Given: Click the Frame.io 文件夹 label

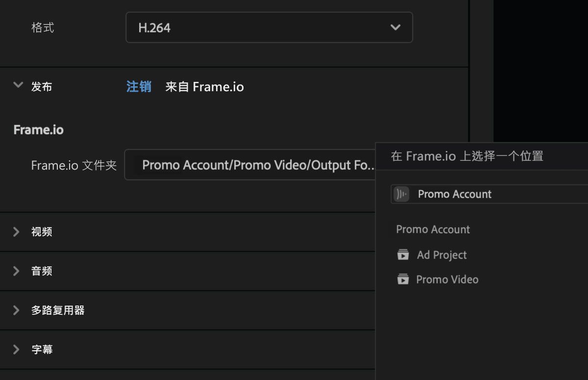Looking at the screenshot, I should pos(74,165).
